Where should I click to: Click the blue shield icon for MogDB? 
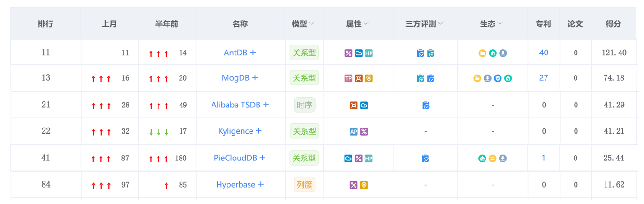[498, 78]
